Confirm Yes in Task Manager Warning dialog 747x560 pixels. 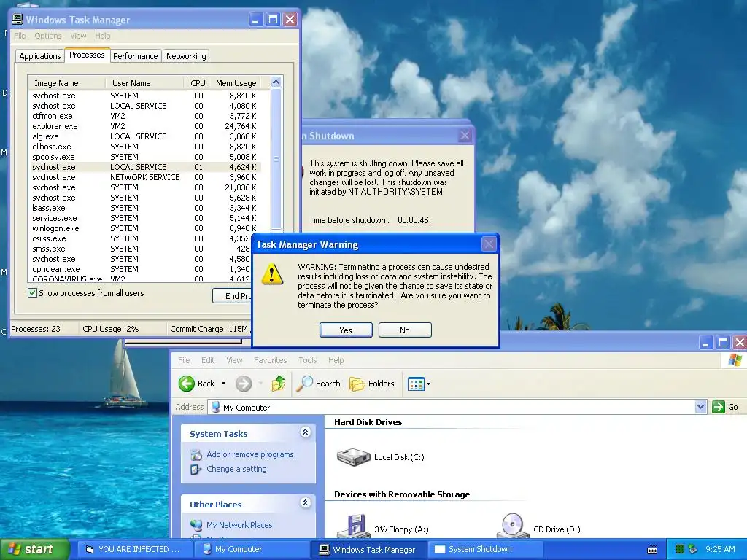pyautogui.click(x=346, y=330)
